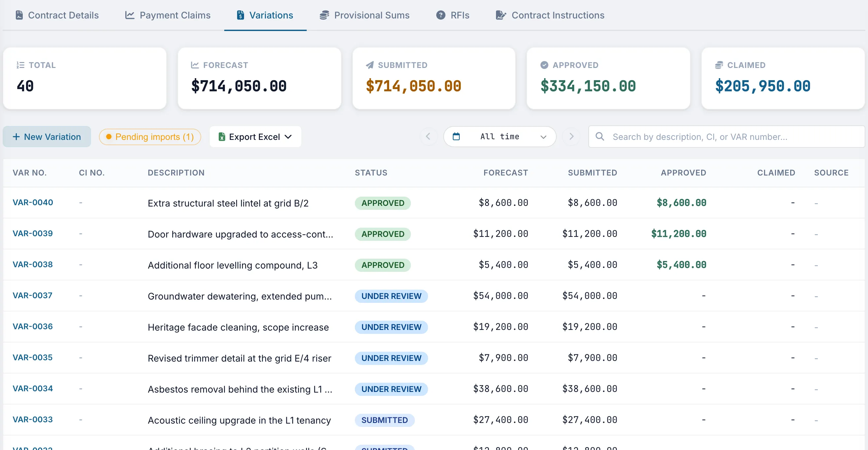
Task: Open the Provisional Sums tab
Action: 364,15
